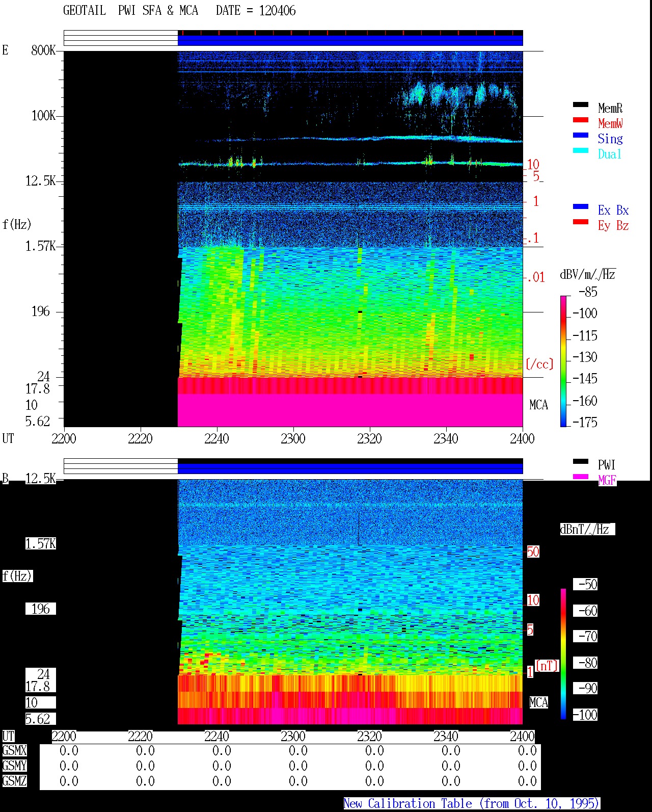Click the dBV/m/√Hz electric field color scale bar

pyautogui.click(x=563, y=361)
